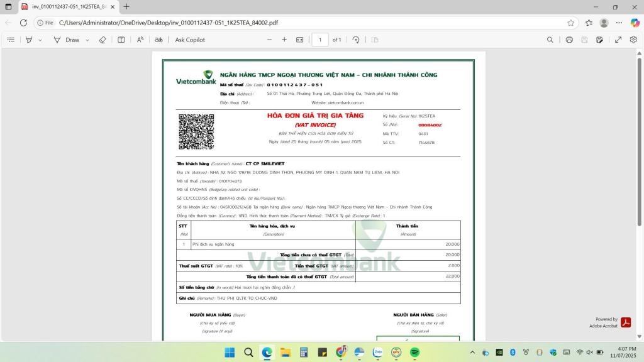
Task: Open File Explorer from taskbar
Action: pos(286,352)
